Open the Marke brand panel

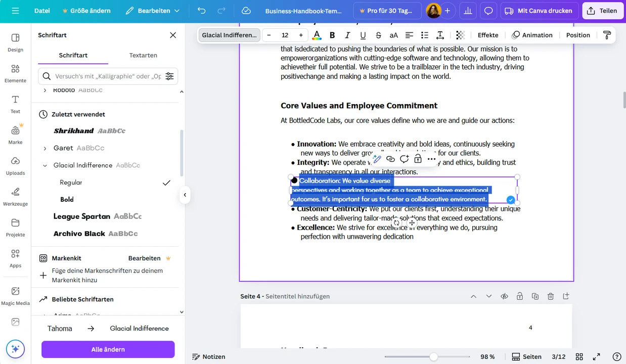[x=15, y=135]
